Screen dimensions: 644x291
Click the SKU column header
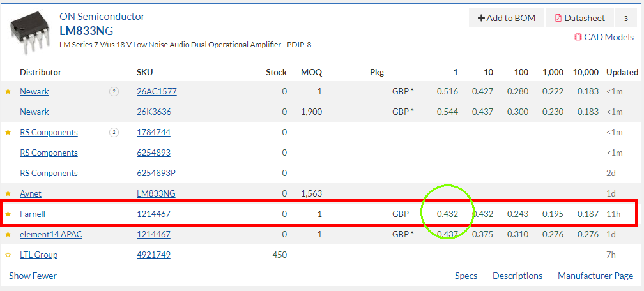tap(144, 72)
